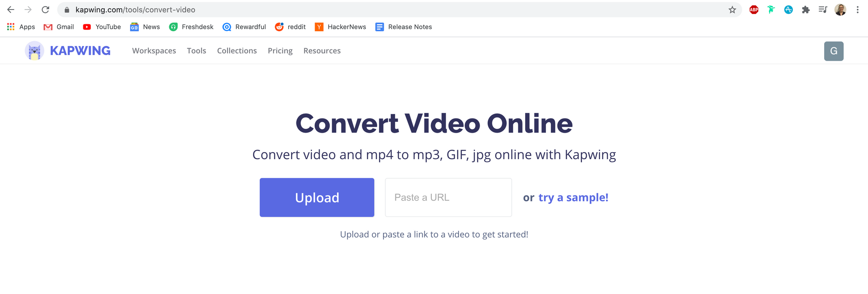
Task: Open the ABP Adblock Plus extension
Action: pyautogui.click(x=754, y=10)
